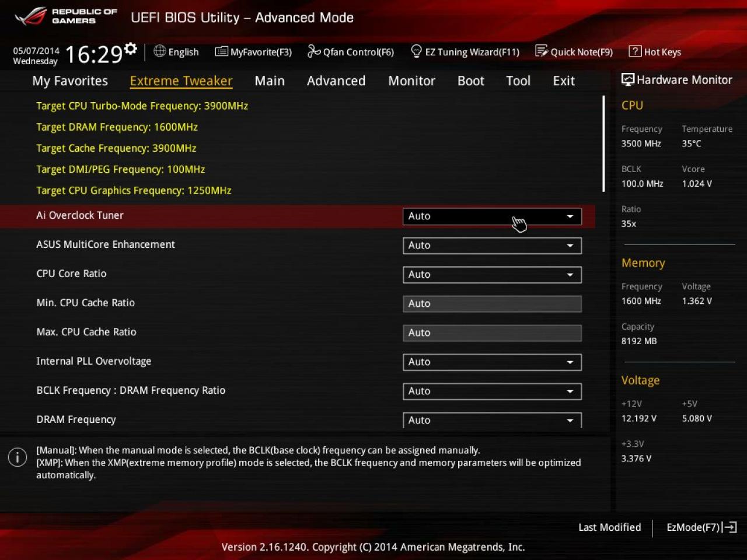The height and width of the screenshot is (560, 747).
Task: Click the EzMode exit arrow icon
Action: coord(730,527)
